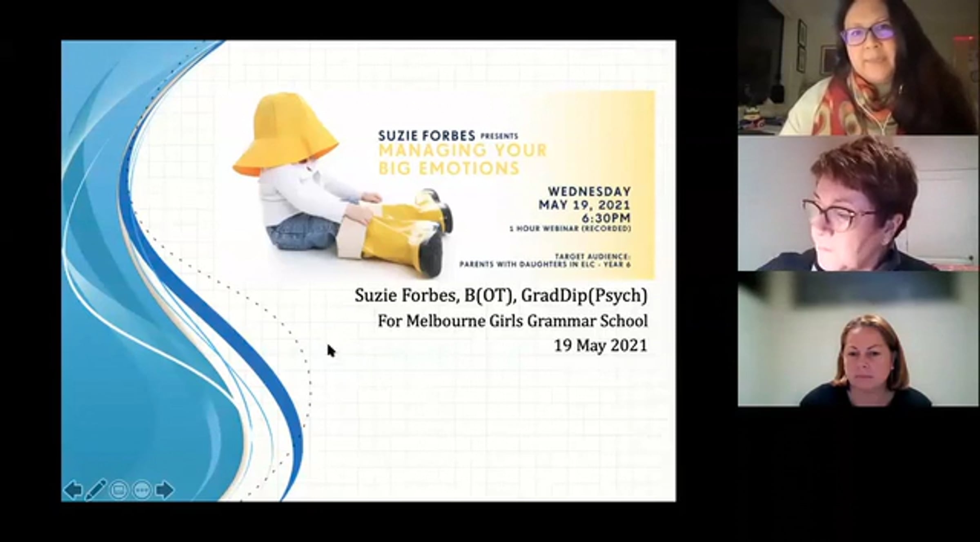Screen dimensions: 980x542
Task: Select top participant video with purple glasses
Action: click(857, 67)
